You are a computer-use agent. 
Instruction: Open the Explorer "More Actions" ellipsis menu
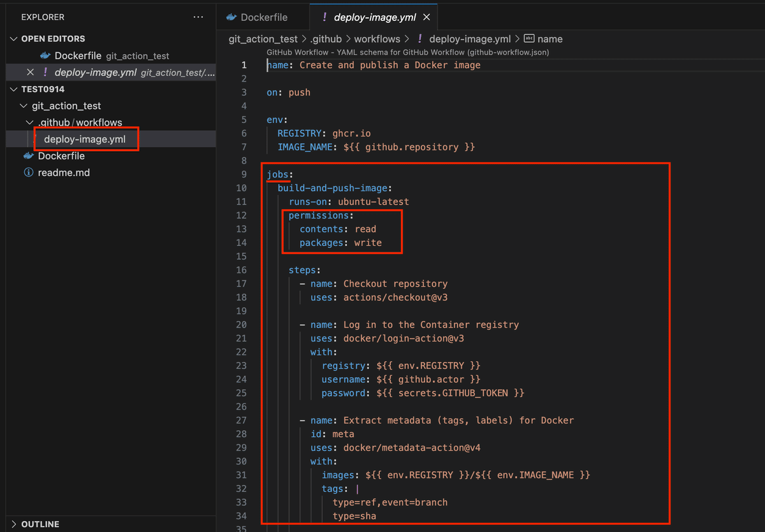tap(198, 17)
